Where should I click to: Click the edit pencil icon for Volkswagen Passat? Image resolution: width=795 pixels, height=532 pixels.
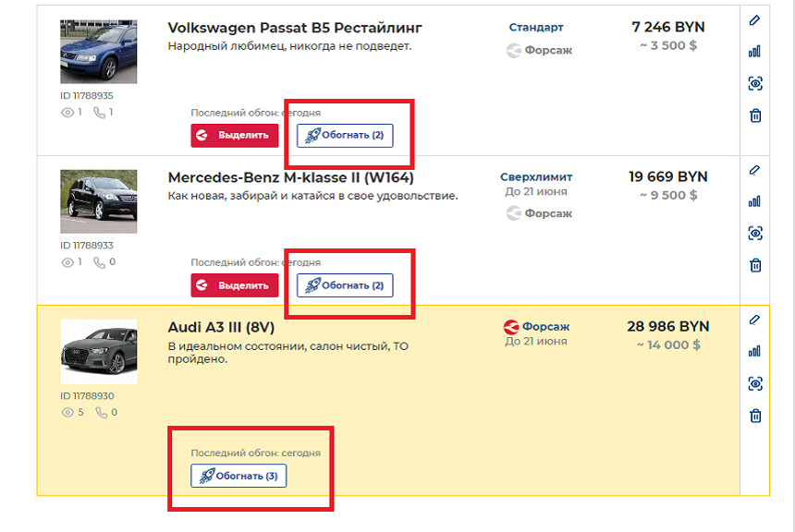tap(754, 20)
